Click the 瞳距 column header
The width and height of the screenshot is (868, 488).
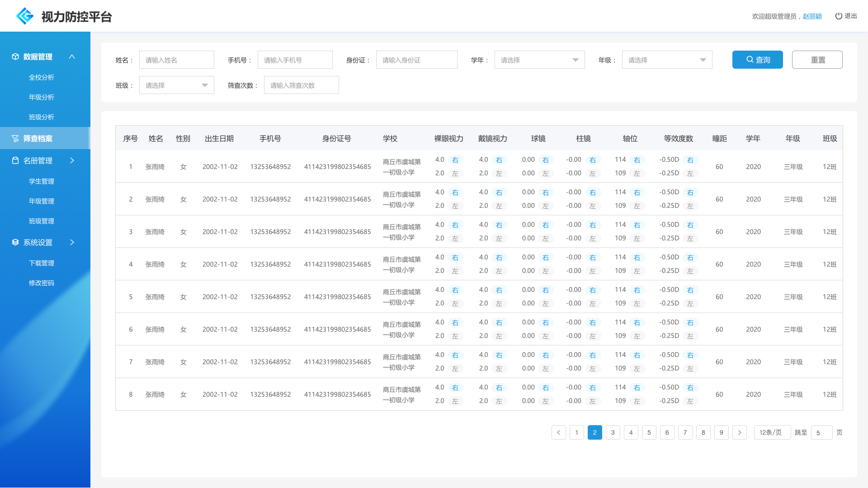pos(720,138)
